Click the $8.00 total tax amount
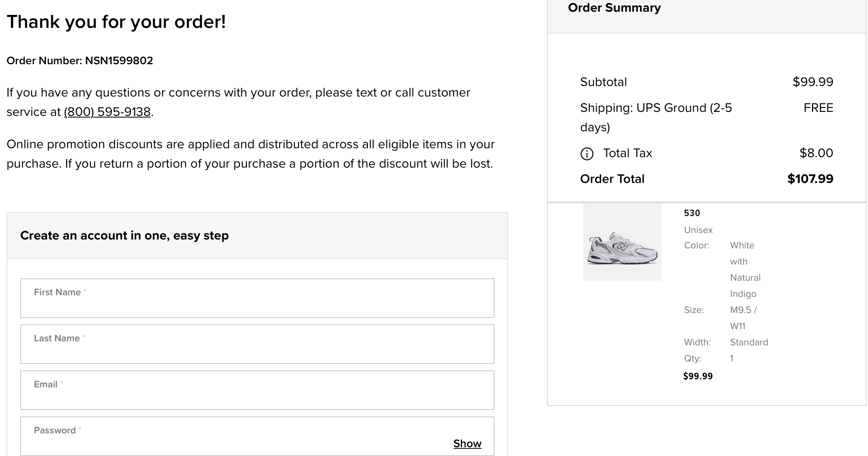Image resolution: width=868 pixels, height=456 pixels. pyautogui.click(x=816, y=153)
